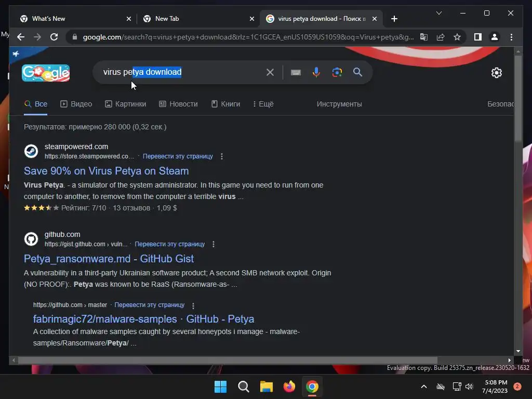
Task: Close the New Tab tab
Action: coord(252,19)
